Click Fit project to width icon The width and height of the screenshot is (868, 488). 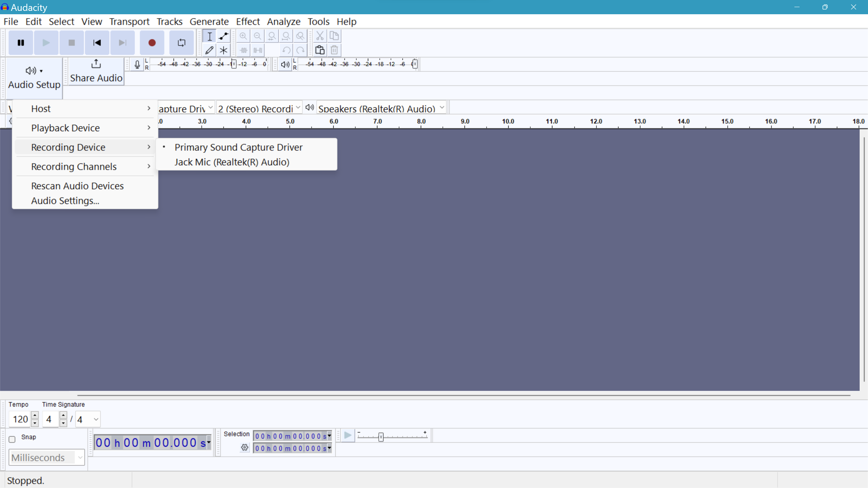coord(286,36)
